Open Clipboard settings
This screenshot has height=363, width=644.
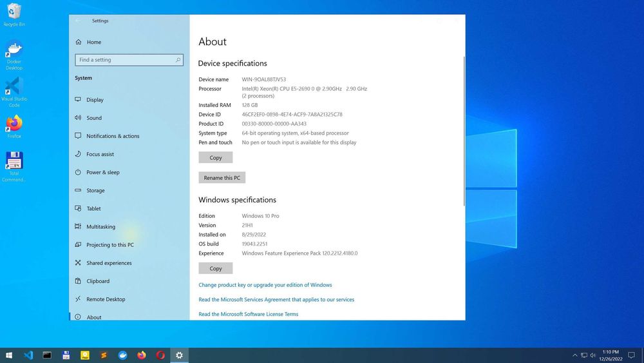pos(98,281)
